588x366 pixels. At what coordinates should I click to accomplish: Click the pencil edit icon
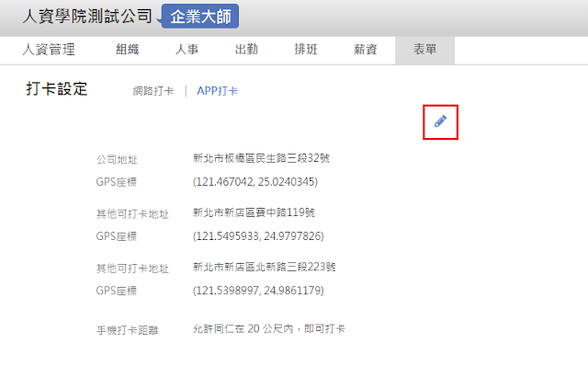(440, 121)
